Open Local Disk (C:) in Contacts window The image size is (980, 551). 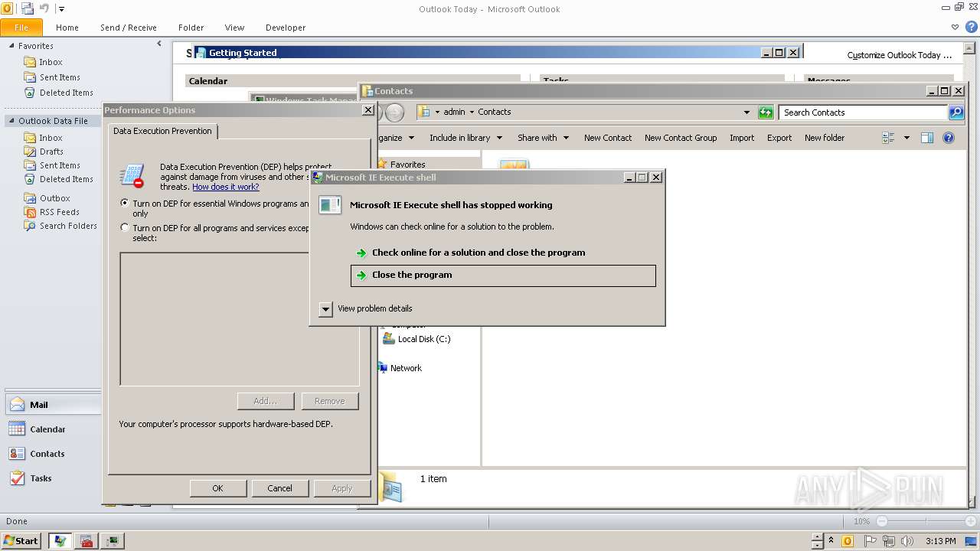pos(424,339)
